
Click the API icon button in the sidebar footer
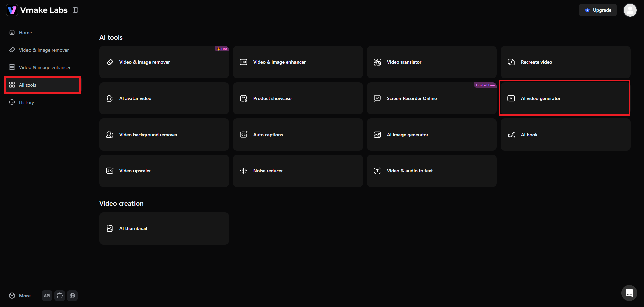(x=47, y=296)
